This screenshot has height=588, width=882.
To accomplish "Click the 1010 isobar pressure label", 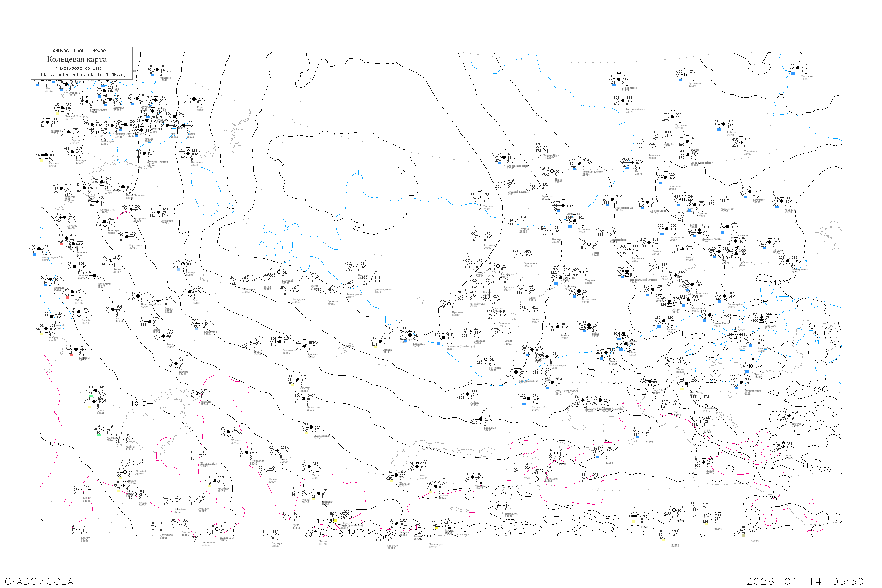I will (54, 444).
